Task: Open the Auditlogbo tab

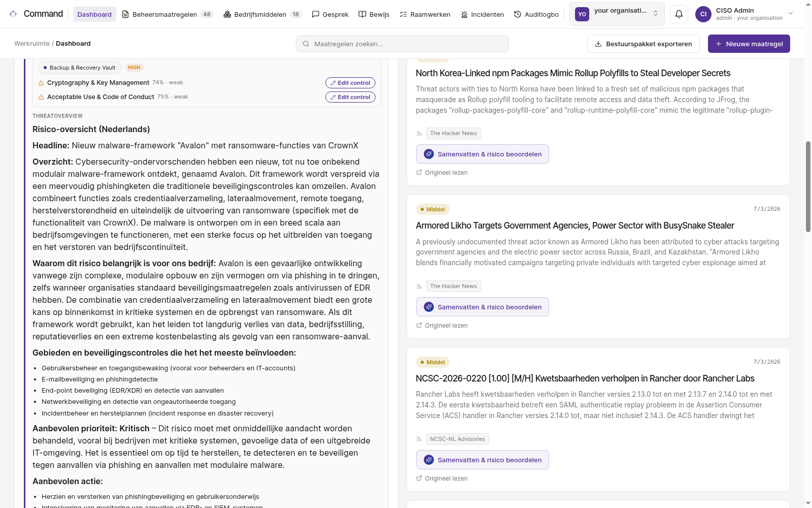Action: 536,14
